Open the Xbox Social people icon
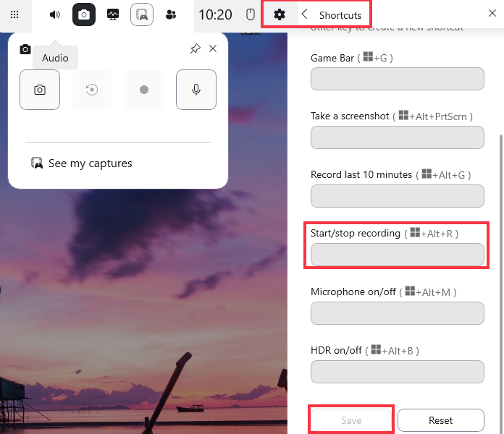Image resolution: width=504 pixels, height=434 pixels. [171, 14]
